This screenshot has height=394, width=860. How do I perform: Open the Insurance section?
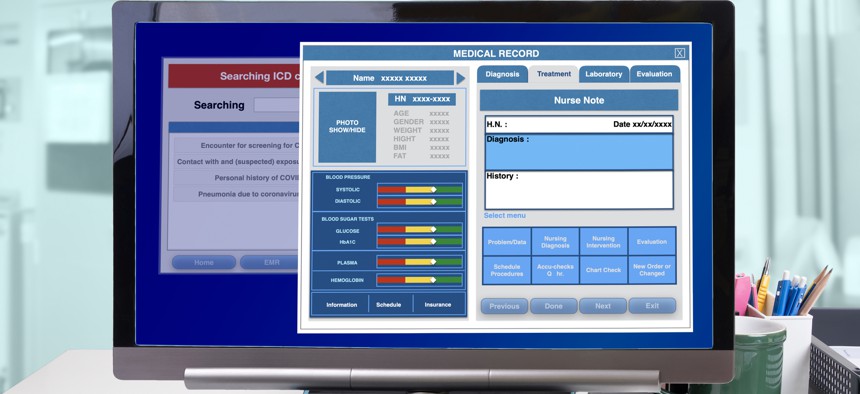point(438,305)
